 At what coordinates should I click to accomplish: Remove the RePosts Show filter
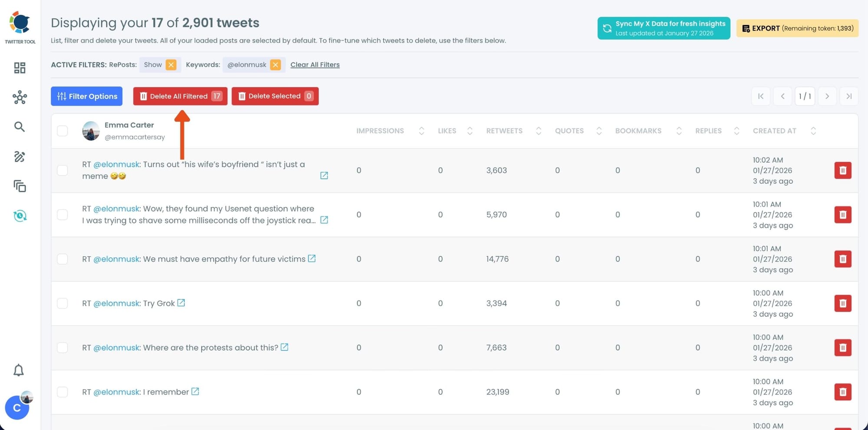click(171, 65)
